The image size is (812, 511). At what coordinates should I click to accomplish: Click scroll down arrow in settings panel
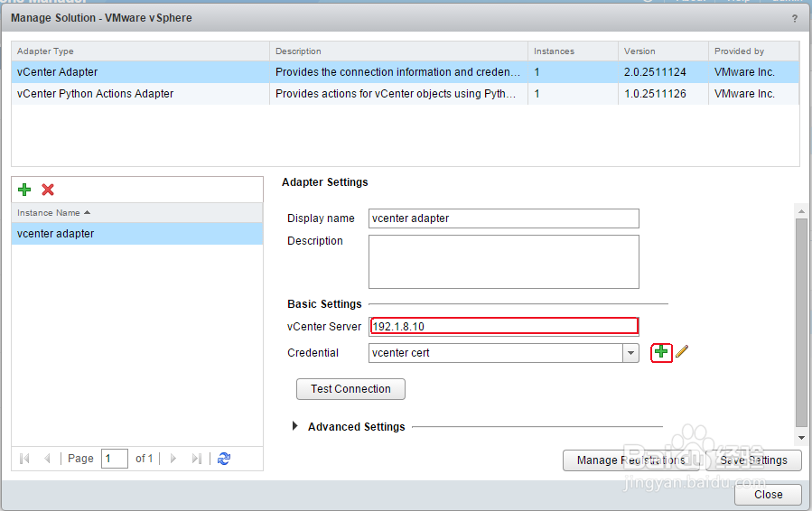coord(801,438)
